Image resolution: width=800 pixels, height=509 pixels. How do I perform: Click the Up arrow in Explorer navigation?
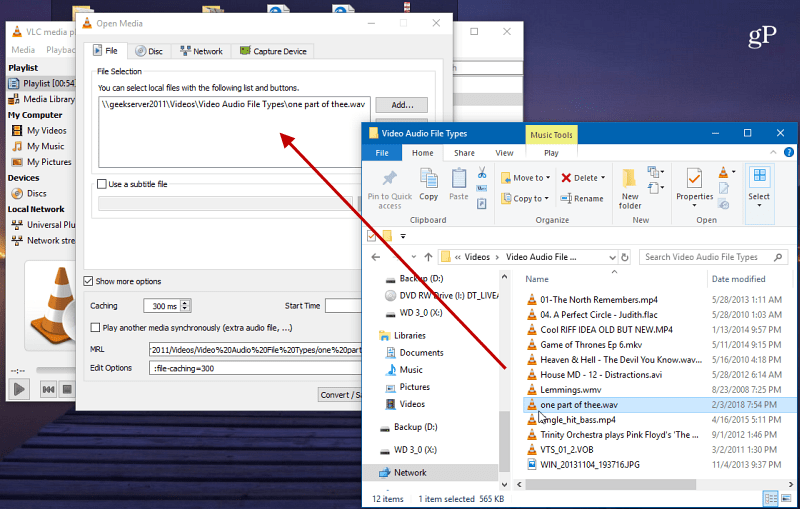tap(429, 257)
